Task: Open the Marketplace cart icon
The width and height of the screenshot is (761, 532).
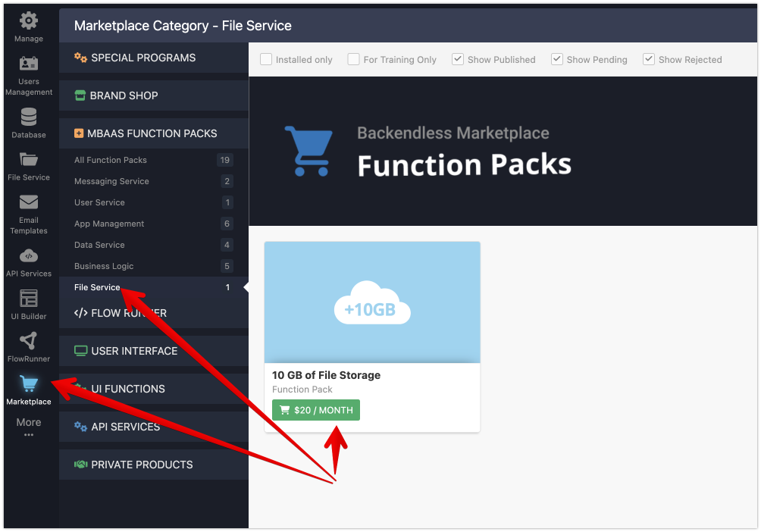Action: (x=29, y=383)
